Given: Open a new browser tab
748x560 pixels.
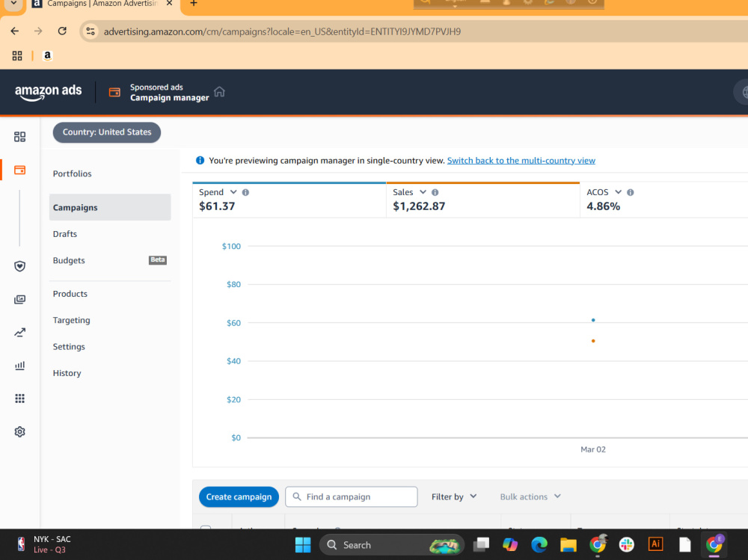Looking at the screenshot, I should click(194, 4).
